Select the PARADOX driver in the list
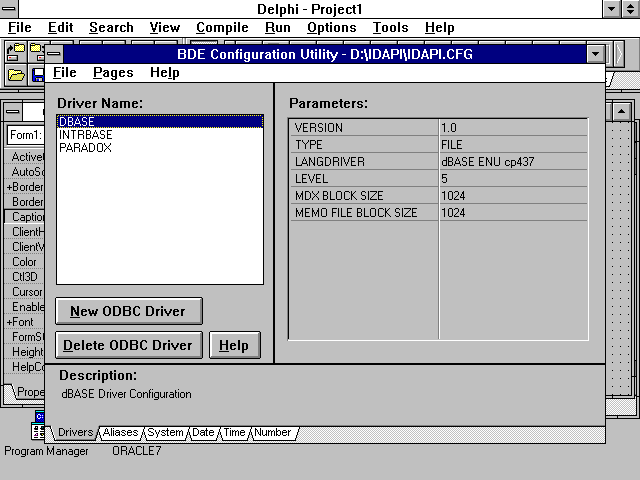 (x=85, y=147)
